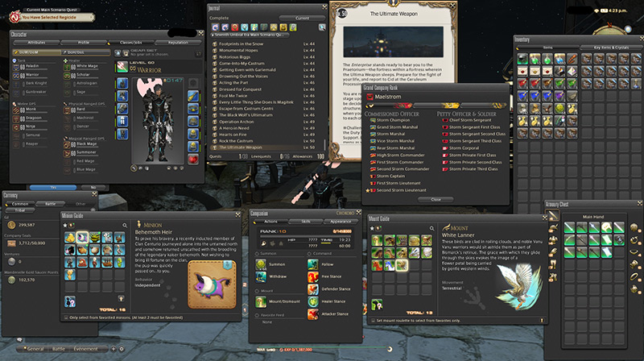
Task: Click the Gil coin icon in Currency
Action: [11, 225]
